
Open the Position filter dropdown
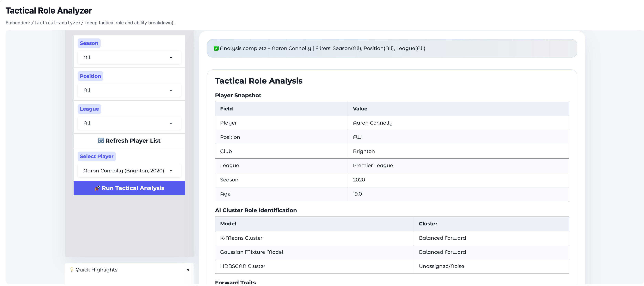click(129, 90)
